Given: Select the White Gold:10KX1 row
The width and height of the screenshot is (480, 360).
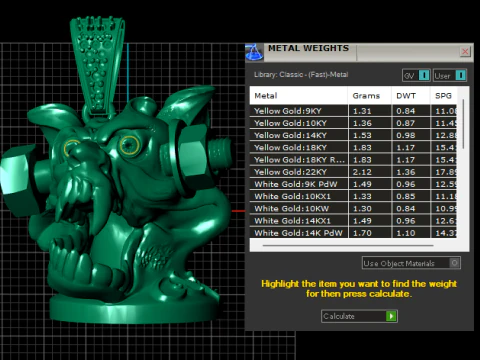Looking at the screenshot, I should coord(353,196).
